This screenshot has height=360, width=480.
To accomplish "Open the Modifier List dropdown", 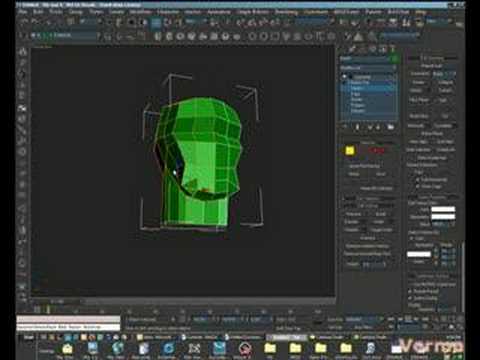I will [x=368, y=68].
